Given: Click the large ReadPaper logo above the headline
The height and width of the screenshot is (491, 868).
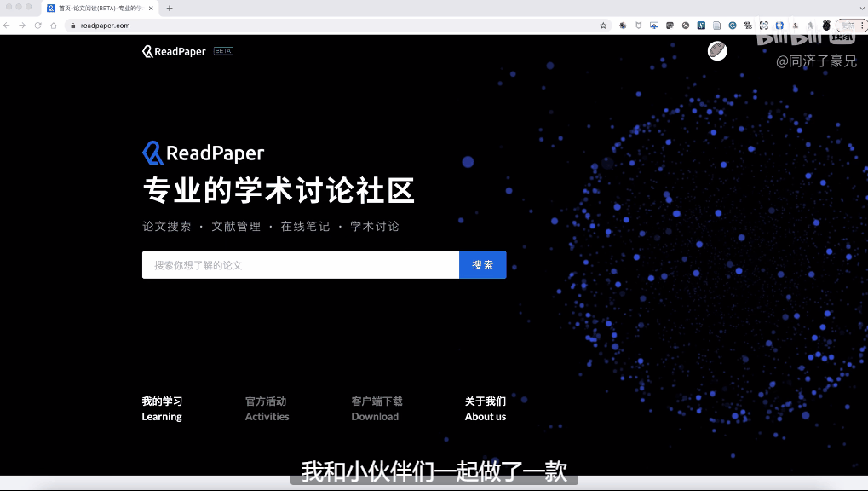Looking at the screenshot, I should click(x=204, y=153).
